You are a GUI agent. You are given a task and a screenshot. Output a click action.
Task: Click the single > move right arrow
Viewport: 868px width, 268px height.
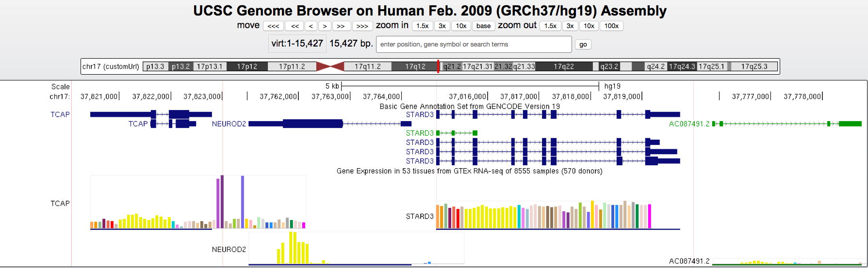(x=325, y=26)
